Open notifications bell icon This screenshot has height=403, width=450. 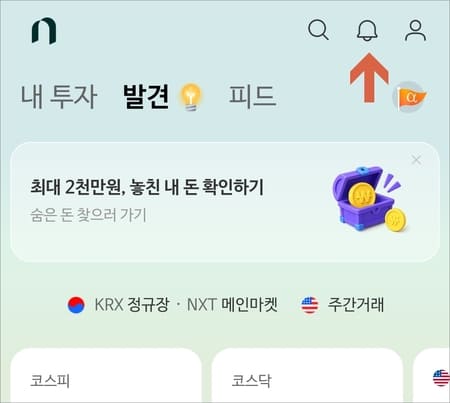pos(367,30)
